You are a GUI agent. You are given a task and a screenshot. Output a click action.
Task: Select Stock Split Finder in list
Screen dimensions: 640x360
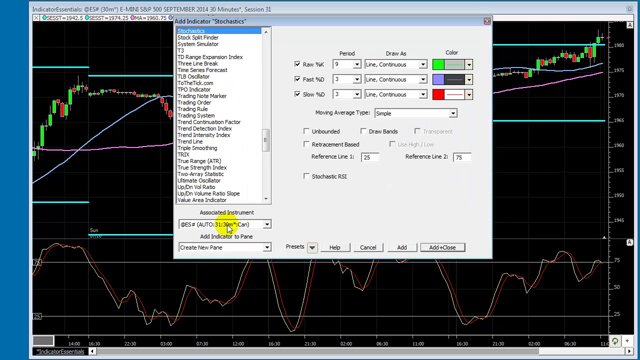198,38
